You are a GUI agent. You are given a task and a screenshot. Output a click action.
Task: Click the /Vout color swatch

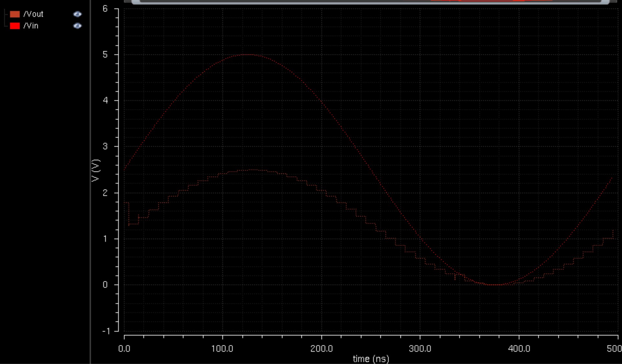[x=15, y=14]
